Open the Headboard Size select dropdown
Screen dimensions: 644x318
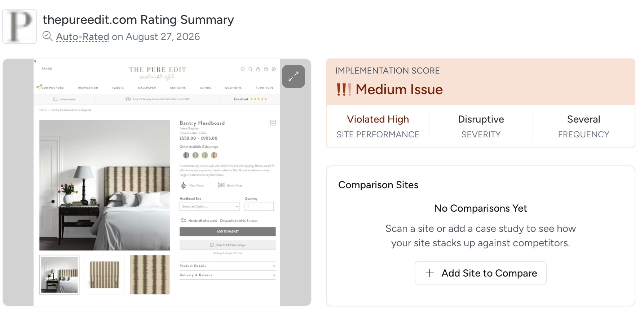coord(209,206)
